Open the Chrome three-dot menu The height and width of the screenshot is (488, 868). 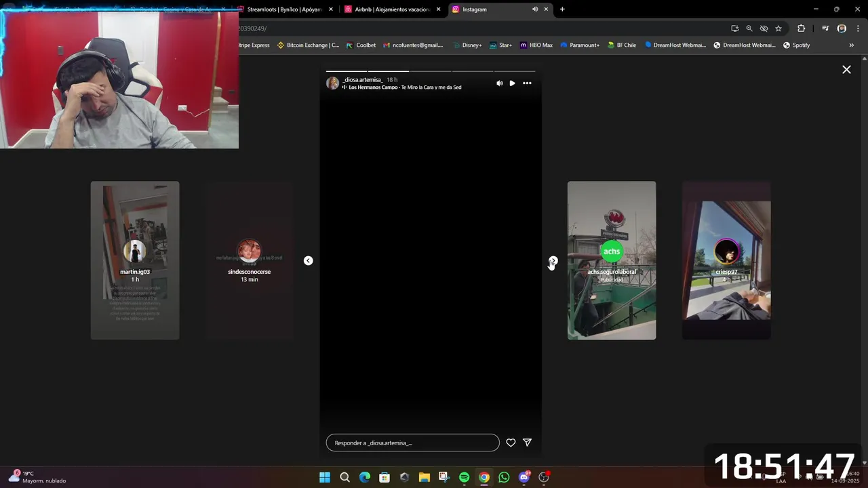tap(858, 28)
